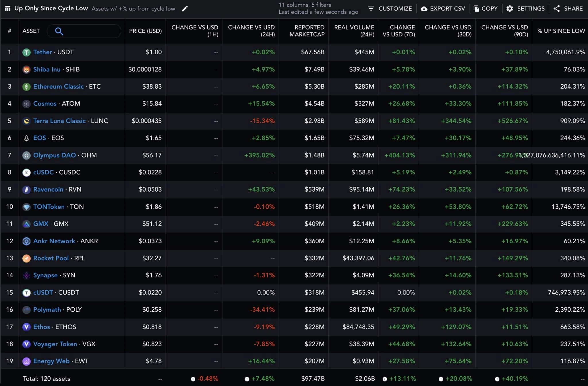Click the 'Up Only Since Cycle Low' title
Viewport: 588px width, 386px height.
[x=51, y=8]
